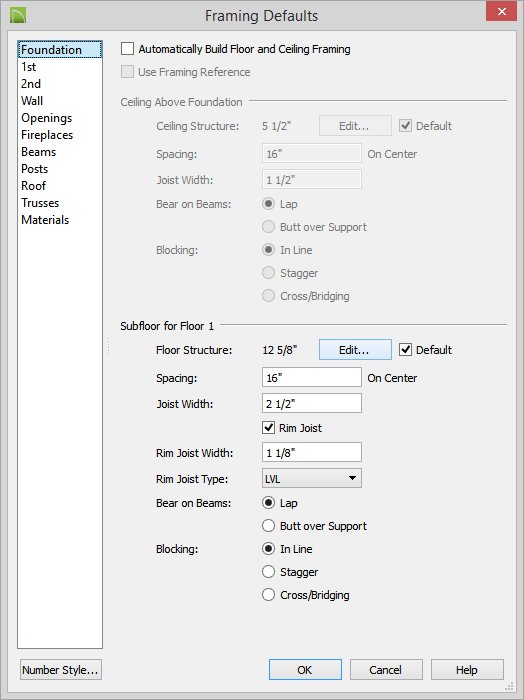524x700 pixels.
Task: Switch to the 1st floor panel
Action: 29,67
